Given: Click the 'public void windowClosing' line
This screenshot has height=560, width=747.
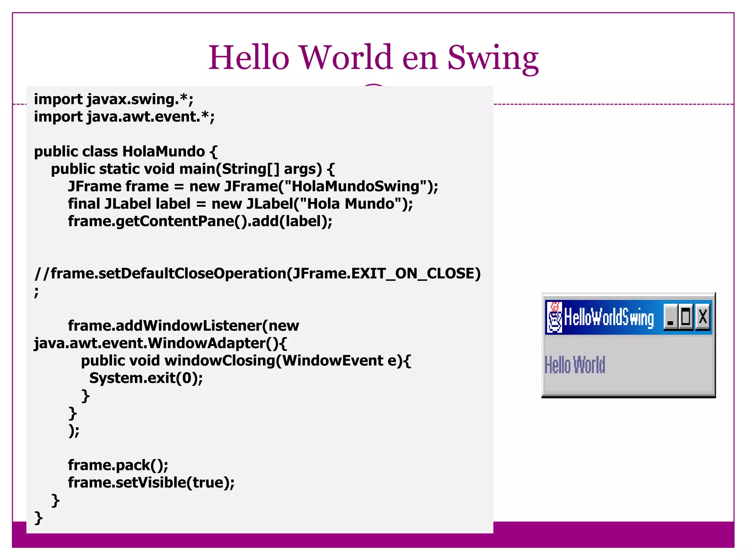Looking at the screenshot, I should pyautogui.click(x=246, y=361).
